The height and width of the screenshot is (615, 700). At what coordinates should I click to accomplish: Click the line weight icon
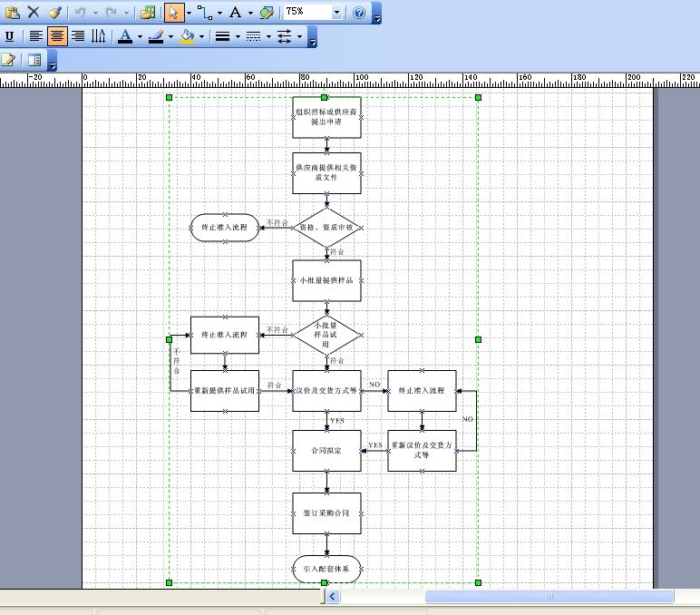pyautogui.click(x=222, y=36)
